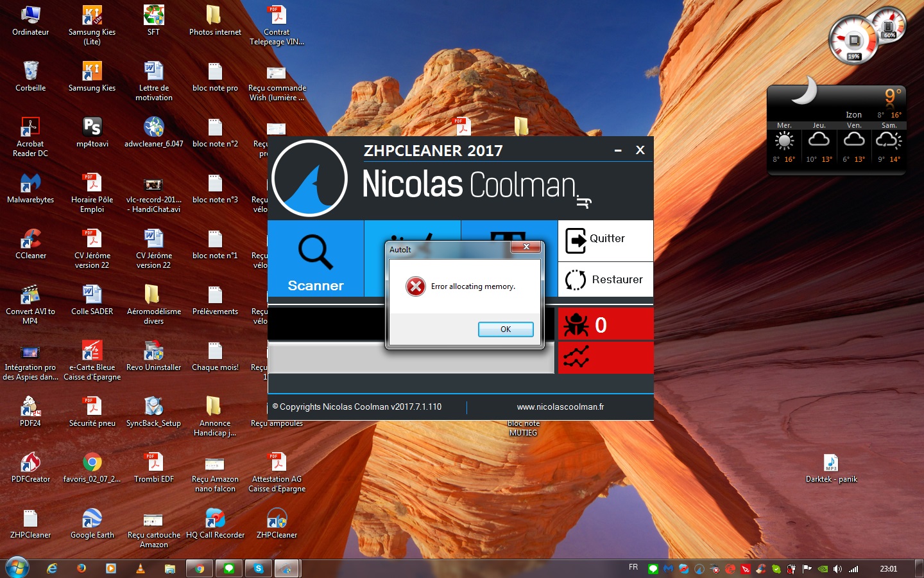Select the PDFCreator desktop icon
The height and width of the screenshot is (578, 924).
30,468
